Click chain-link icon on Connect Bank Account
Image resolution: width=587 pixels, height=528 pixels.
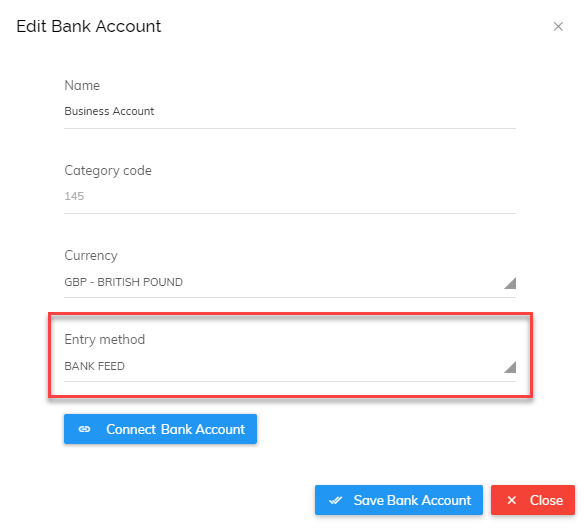coord(84,429)
